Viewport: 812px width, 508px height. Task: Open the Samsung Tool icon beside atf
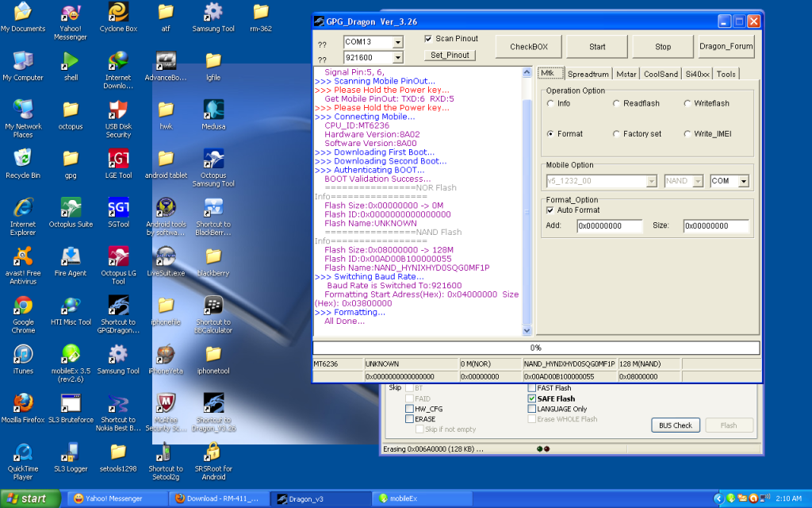point(213,17)
